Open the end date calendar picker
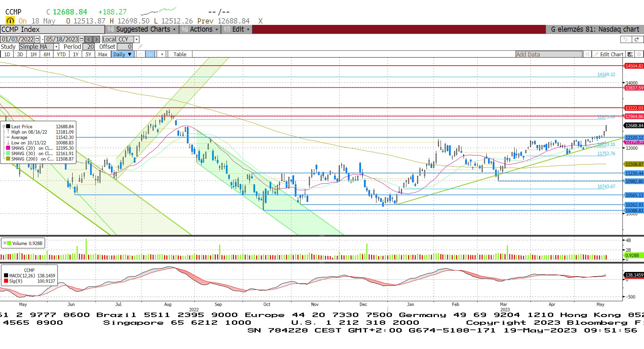644x349 pixels. pos(82,39)
